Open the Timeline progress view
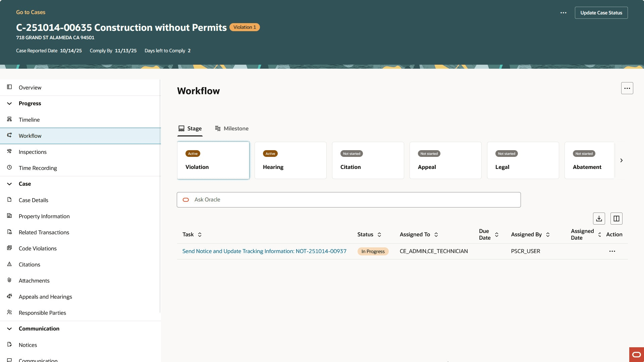Viewport: 644px width, 362px height. [29, 120]
